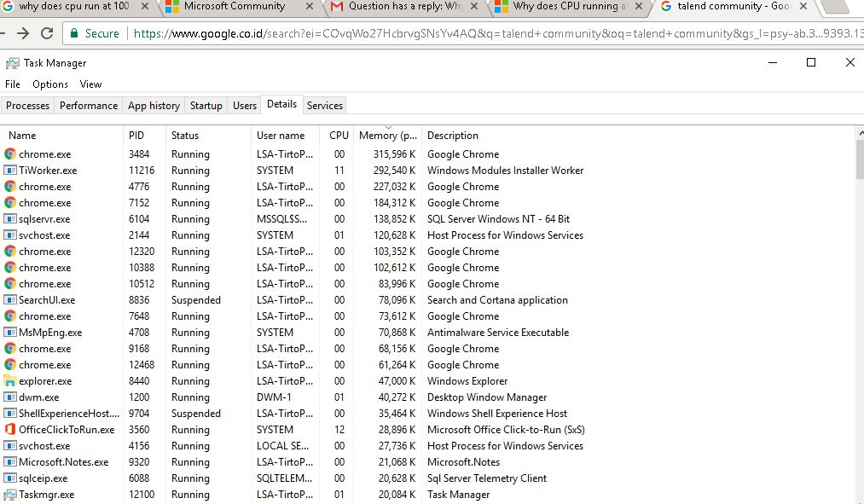Click the svchost.exe icon for PID 2144
This screenshot has height=504, width=864.
click(x=10, y=235)
